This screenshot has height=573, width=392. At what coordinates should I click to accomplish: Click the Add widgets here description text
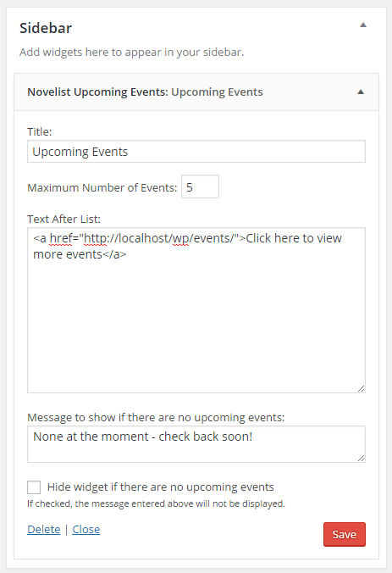point(132,53)
